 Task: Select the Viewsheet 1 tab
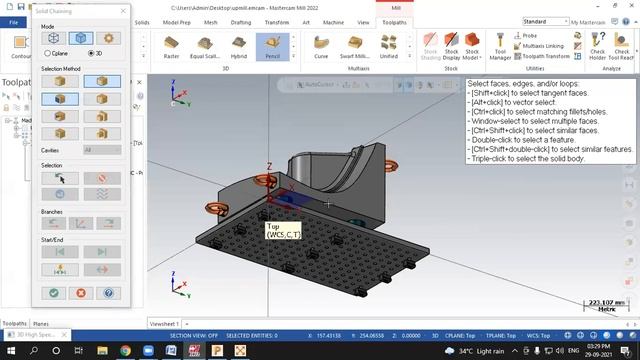[x=164, y=324]
